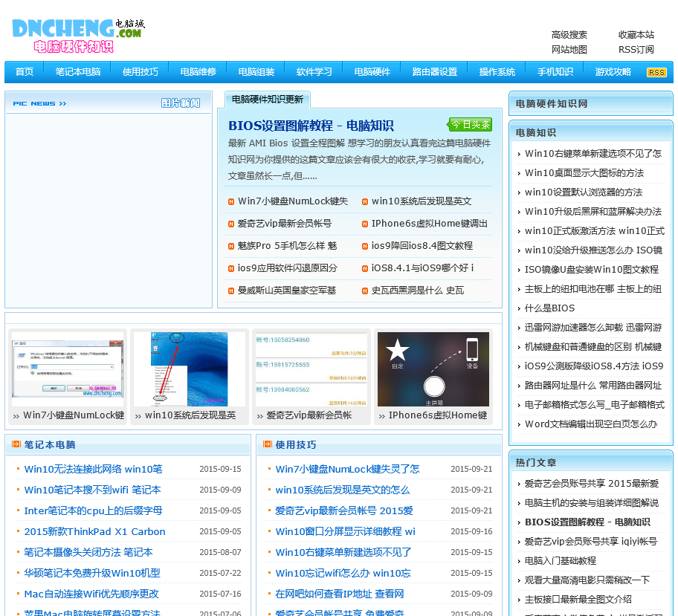Open 什么是BIOS sidebar article
The width and height of the screenshot is (678, 616).
(549, 308)
